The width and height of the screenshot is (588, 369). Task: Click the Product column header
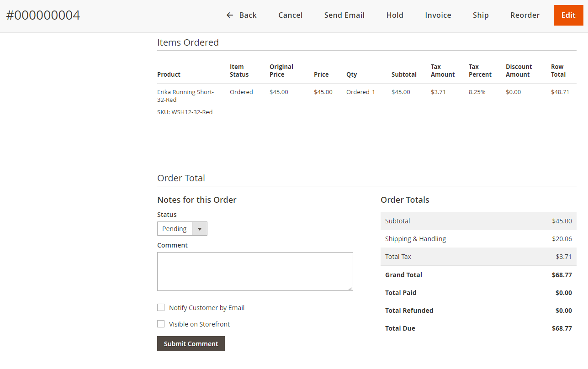[x=169, y=74]
